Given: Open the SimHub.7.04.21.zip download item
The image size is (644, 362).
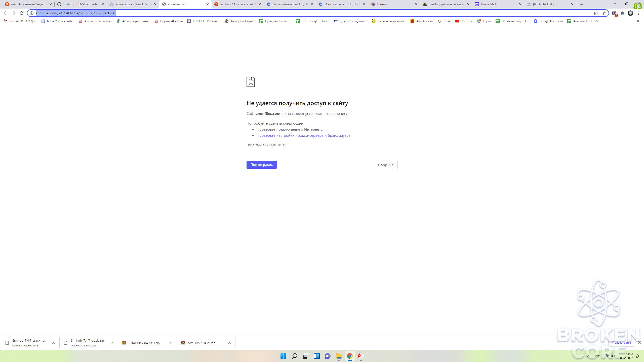Looking at the screenshot, I should pyautogui.click(x=201, y=343).
